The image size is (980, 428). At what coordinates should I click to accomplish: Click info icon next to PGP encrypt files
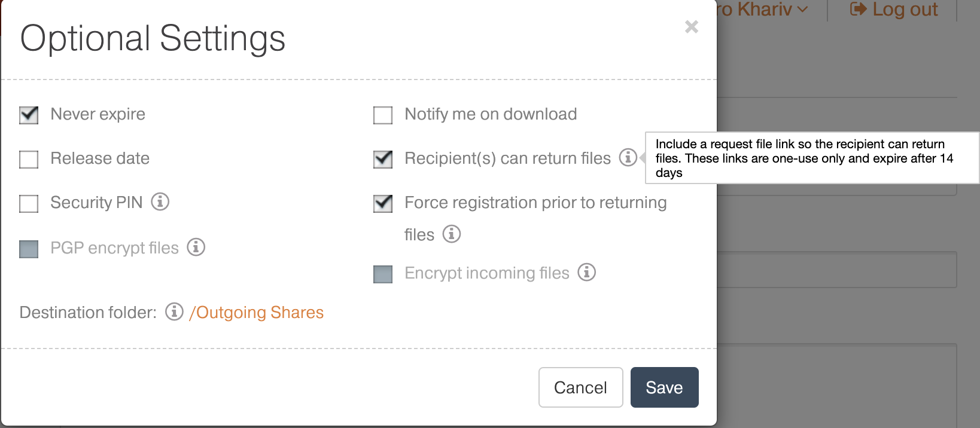[x=196, y=247]
